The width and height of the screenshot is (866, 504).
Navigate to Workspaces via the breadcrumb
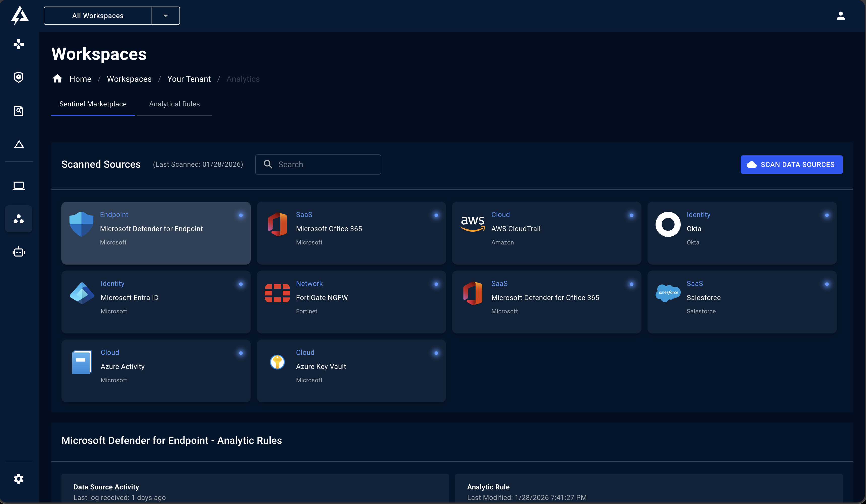(129, 79)
